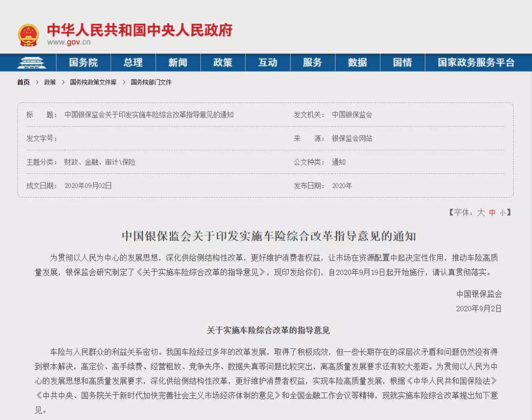This screenshot has width=532, height=420.
Task: Open the 总理 menu item
Action: pyautogui.click(x=133, y=63)
